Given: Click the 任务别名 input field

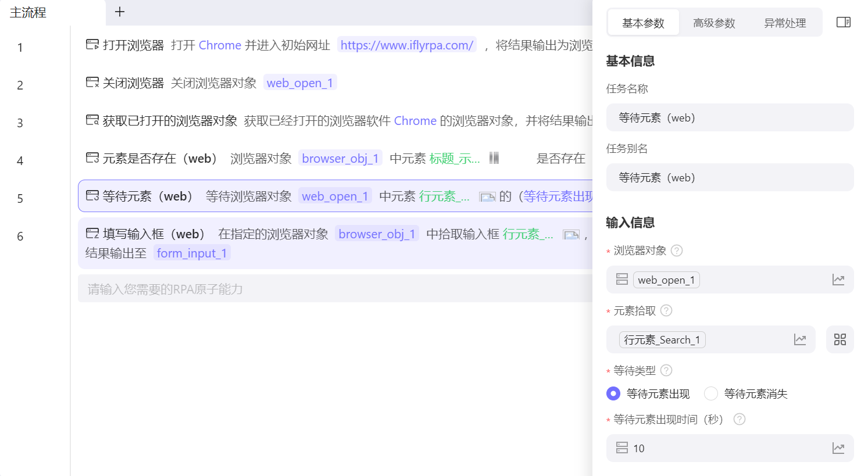Looking at the screenshot, I should 730,177.
